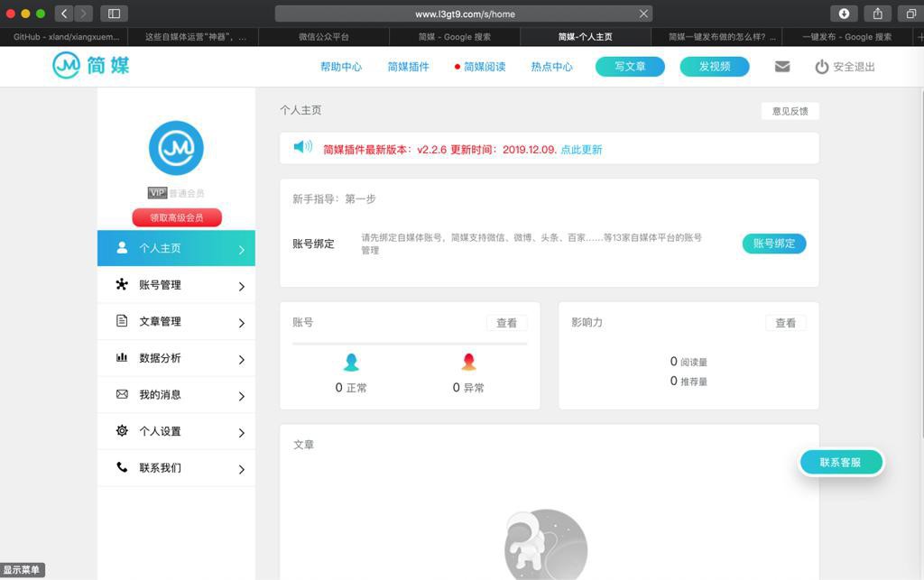
Task: Click the Safari address bar URL
Action: pyautogui.click(x=465, y=14)
